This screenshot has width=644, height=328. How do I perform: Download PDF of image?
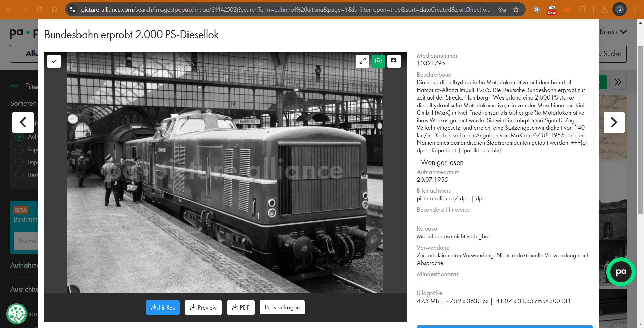click(x=240, y=307)
